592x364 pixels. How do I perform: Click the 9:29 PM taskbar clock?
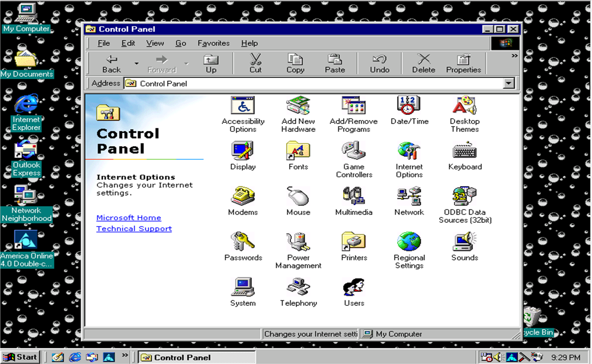point(565,357)
